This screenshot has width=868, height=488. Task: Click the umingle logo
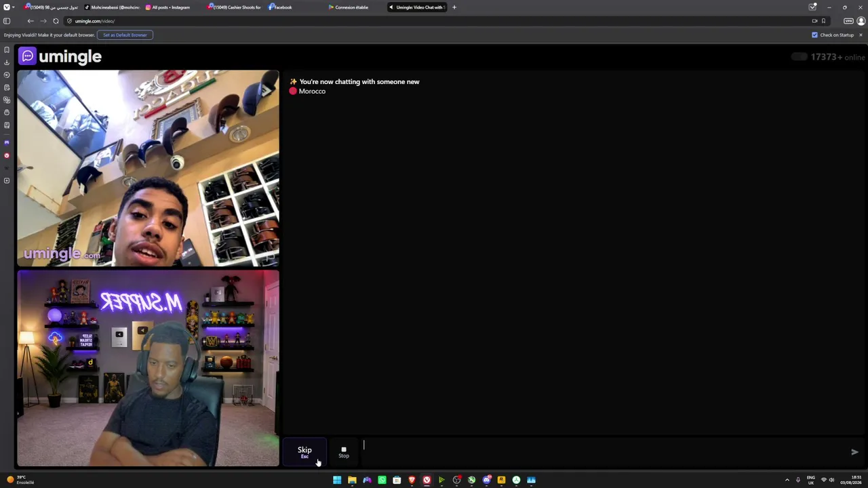60,56
